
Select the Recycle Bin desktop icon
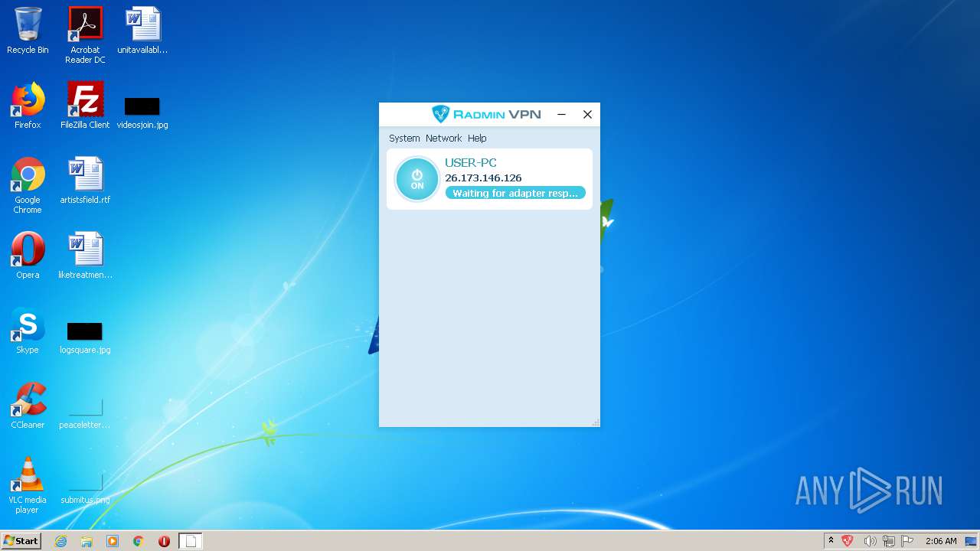coord(28,31)
